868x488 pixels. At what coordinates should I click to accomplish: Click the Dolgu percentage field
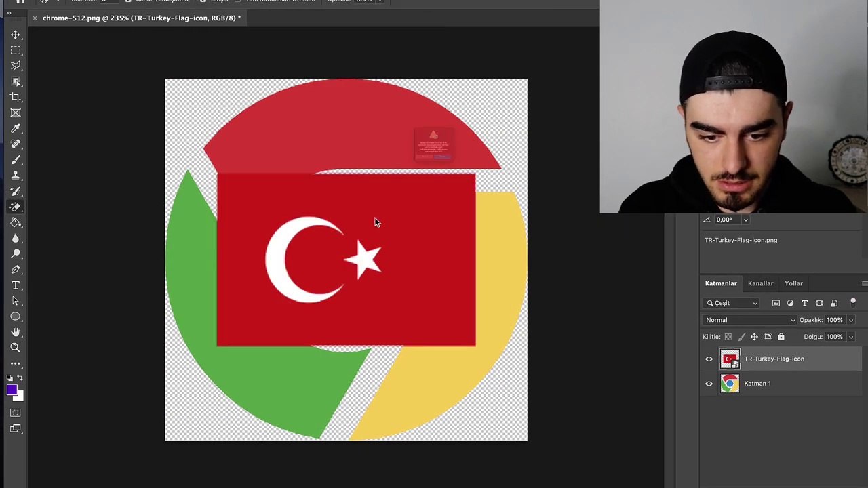point(835,337)
